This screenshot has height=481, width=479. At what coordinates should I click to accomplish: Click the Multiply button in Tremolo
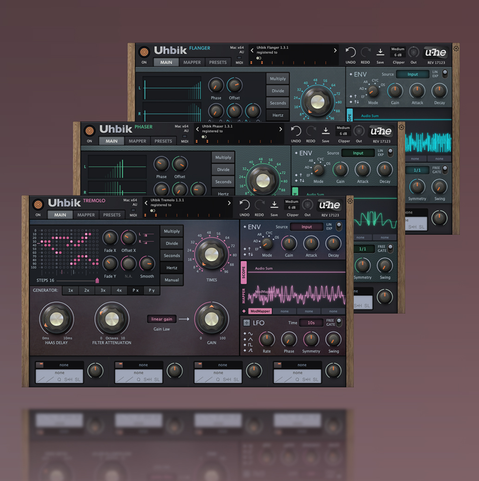click(172, 231)
